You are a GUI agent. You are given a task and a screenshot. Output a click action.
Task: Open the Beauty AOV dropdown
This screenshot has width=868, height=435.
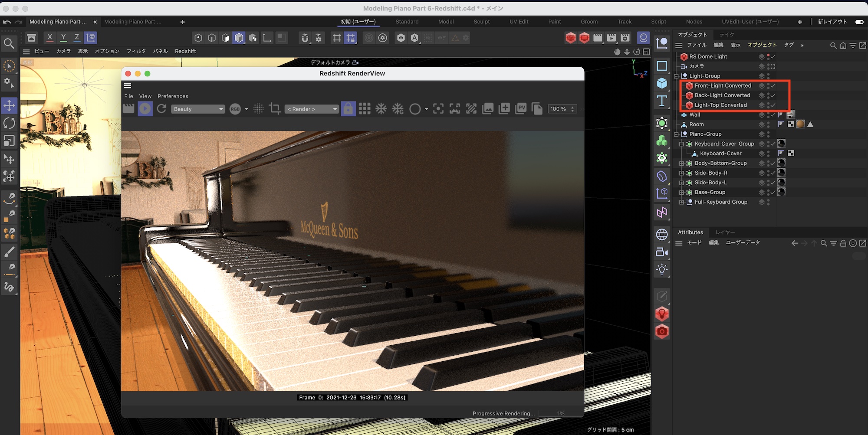click(198, 109)
